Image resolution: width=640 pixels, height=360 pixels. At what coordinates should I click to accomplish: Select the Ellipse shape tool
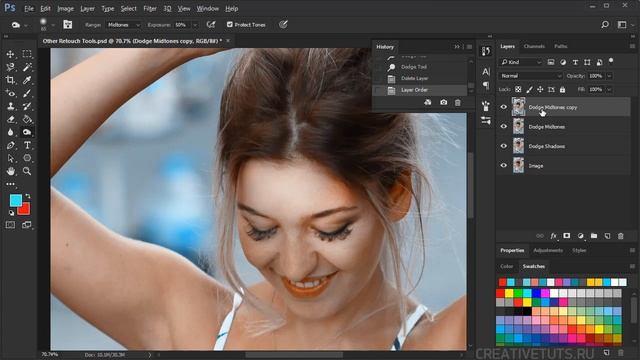click(x=27, y=158)
